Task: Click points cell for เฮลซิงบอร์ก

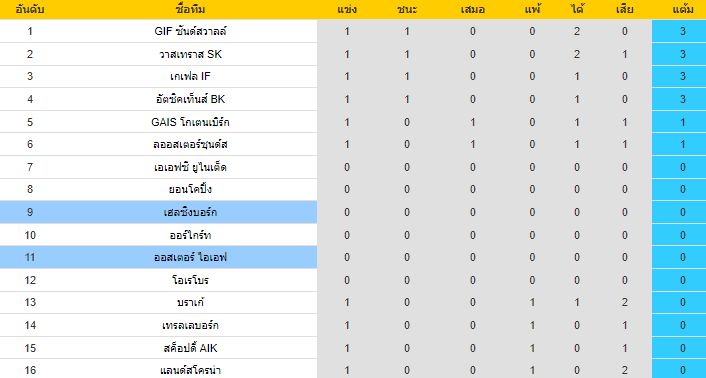Action: (x=679, y=212)
